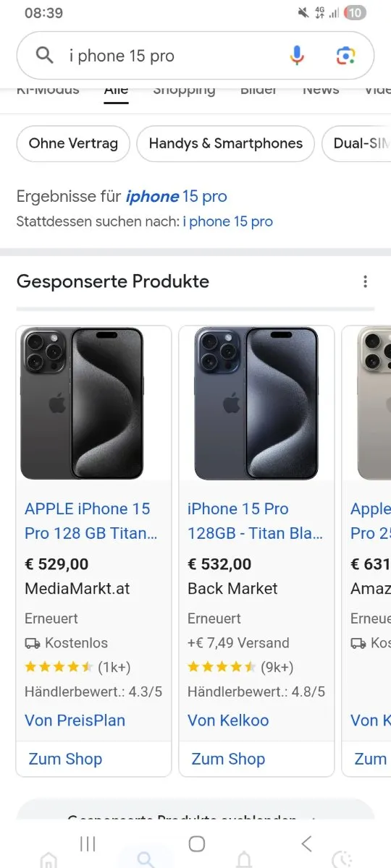Open Gesponserte Produkte three-dot menu
Screen dimensions: 391x868
[366, 281]
